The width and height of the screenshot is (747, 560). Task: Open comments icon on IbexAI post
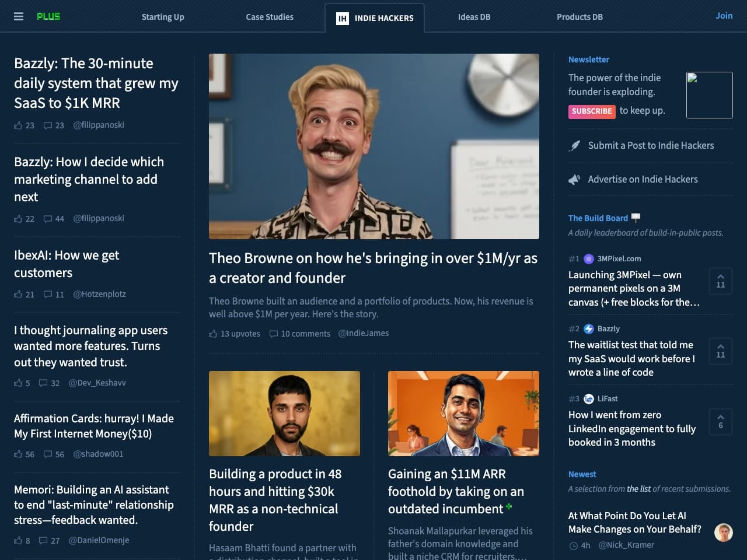click(48, 295)
